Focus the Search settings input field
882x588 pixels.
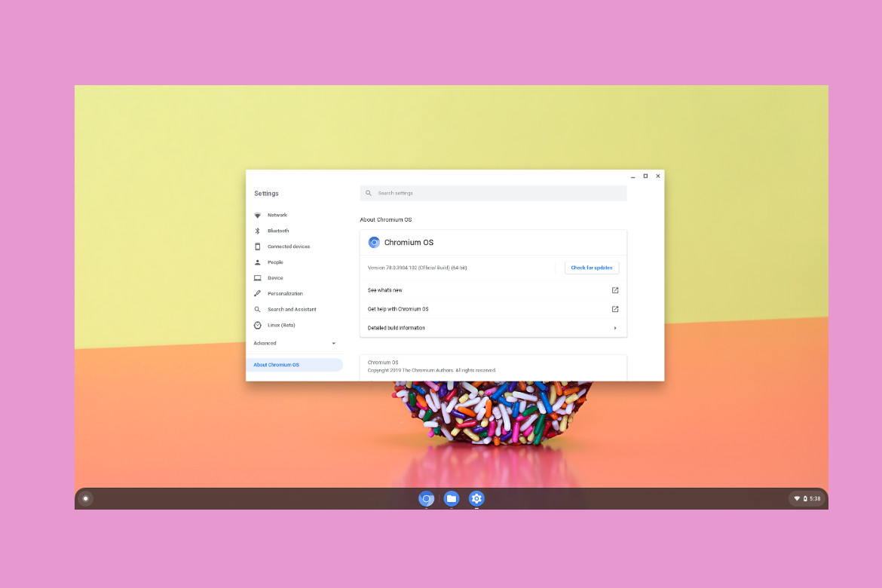(493, 193)
